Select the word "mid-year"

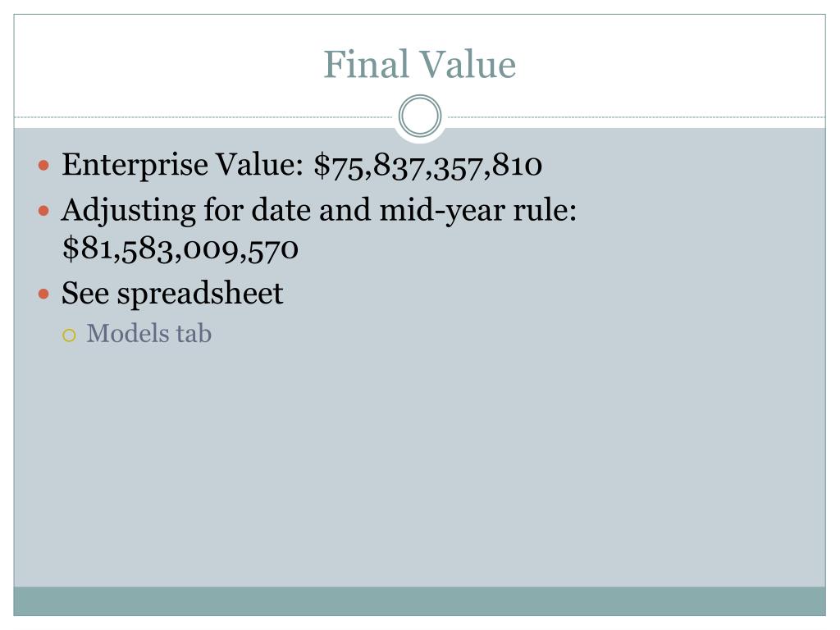[442, 211]
